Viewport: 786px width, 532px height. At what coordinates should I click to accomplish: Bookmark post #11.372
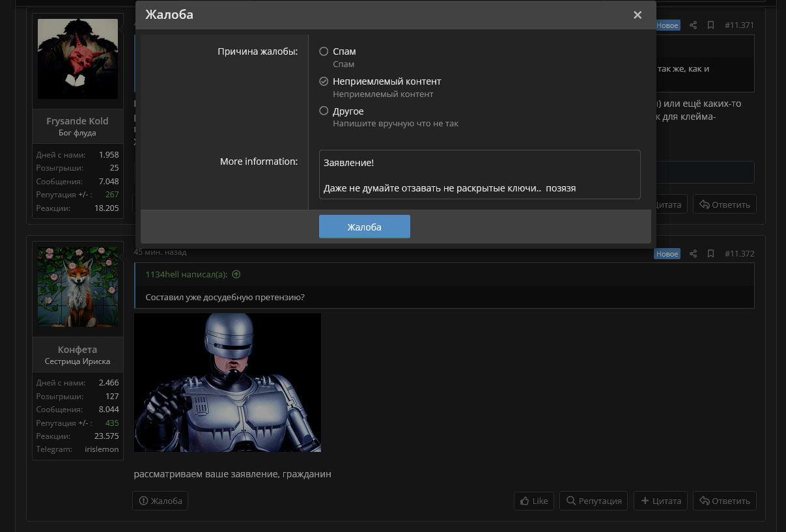pos(710,254)
